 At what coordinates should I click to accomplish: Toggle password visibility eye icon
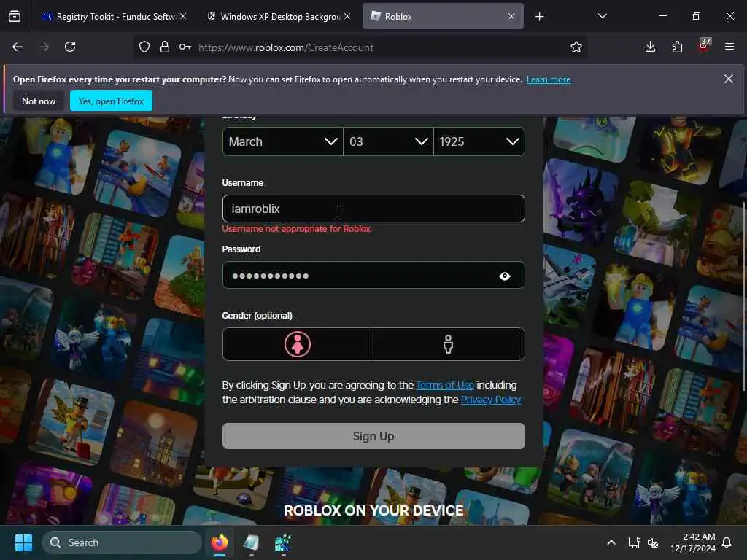505,276
